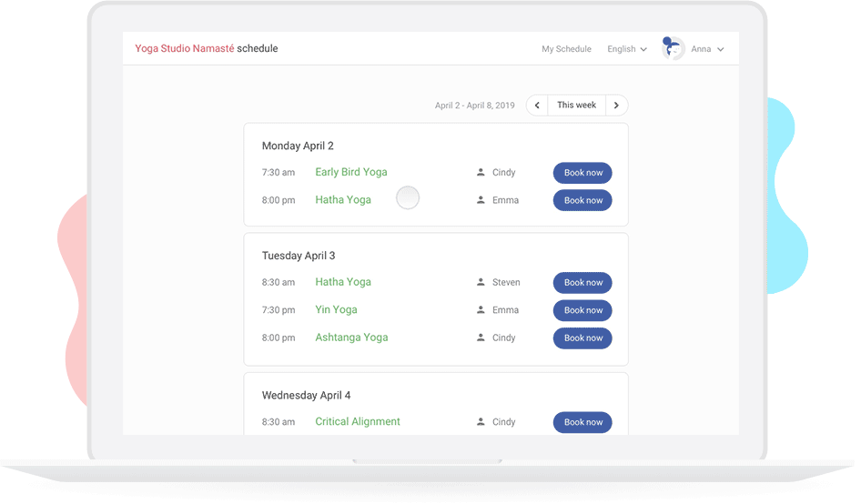The image size is (861, 504).
Task: Click person icon for Critical Alignment class
Action: (x=481, y=422)
